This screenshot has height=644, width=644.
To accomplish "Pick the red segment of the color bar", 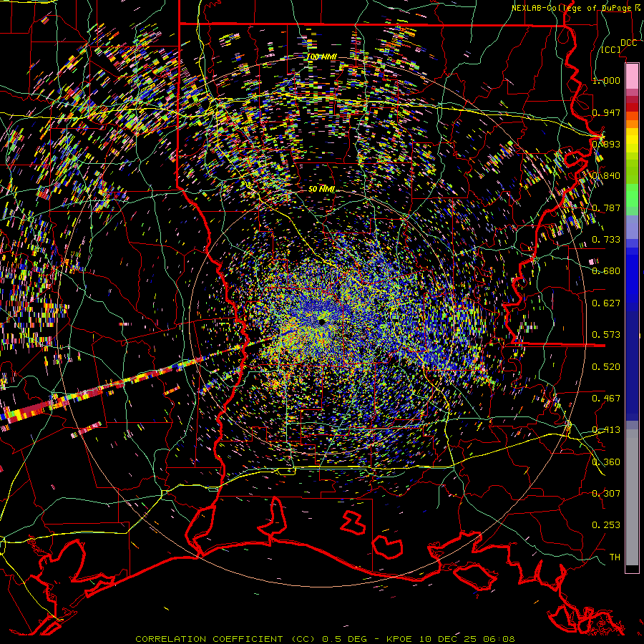I will click(632, 107).
